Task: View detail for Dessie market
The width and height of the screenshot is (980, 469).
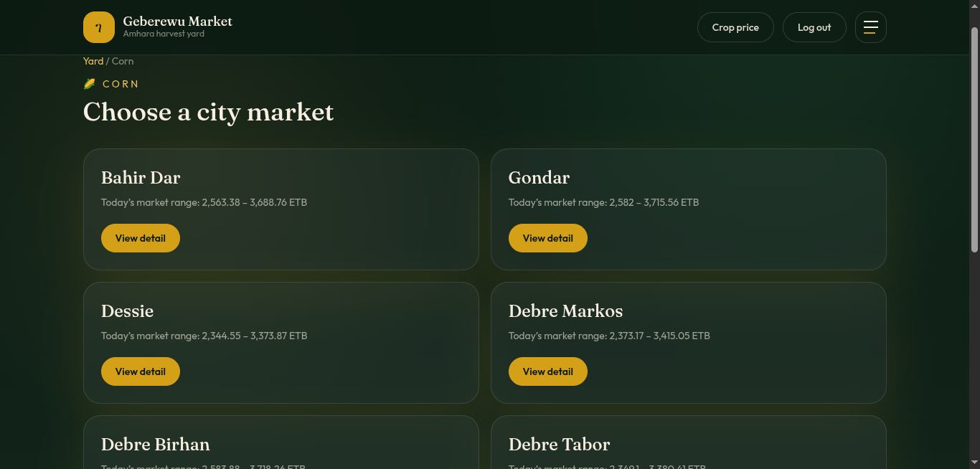Action: (x=141, y=371)
